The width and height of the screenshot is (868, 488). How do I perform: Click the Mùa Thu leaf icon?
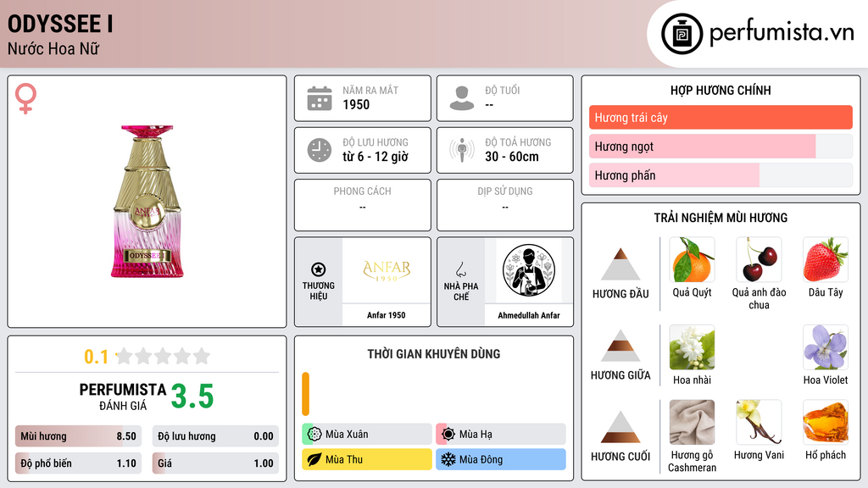pos(314,459)
